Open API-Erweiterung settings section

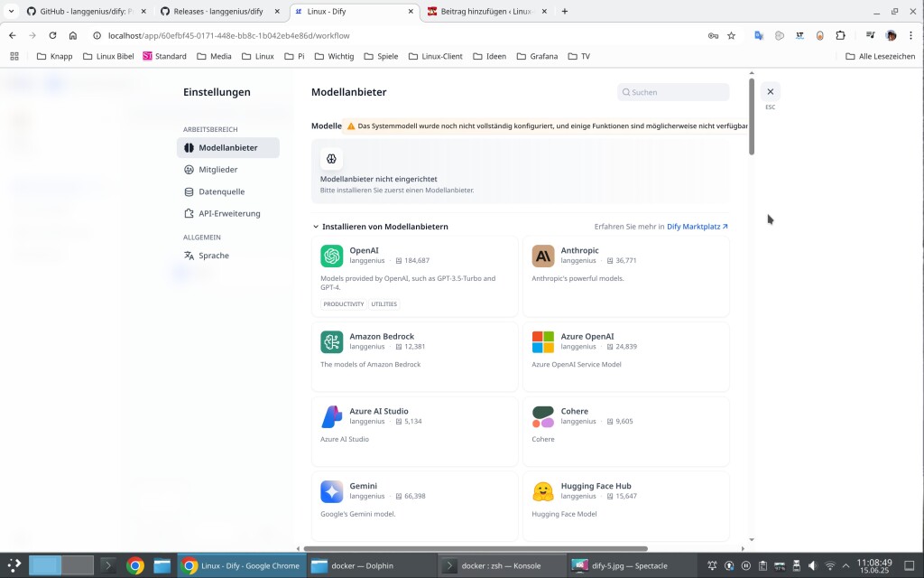[x=228, y=213]
